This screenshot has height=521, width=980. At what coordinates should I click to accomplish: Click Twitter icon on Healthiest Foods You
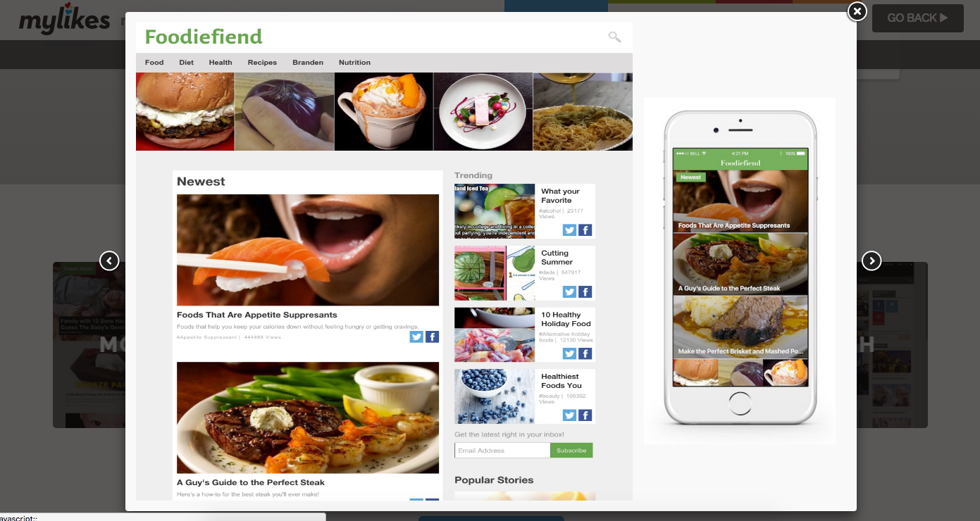click(569, 415)
